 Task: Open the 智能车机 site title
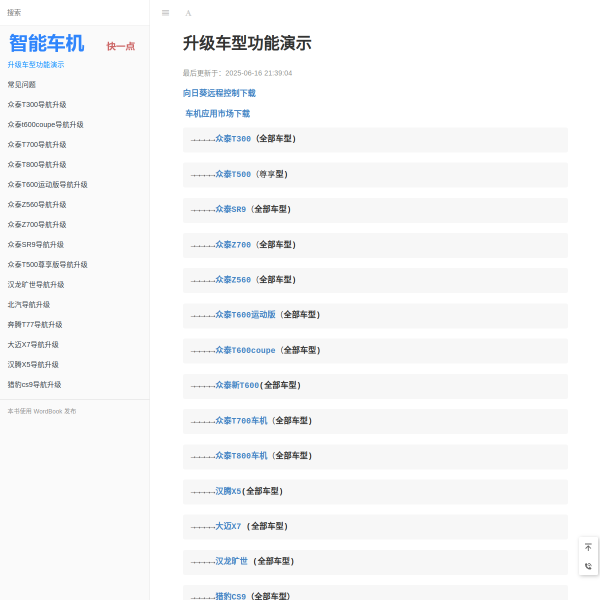coord(46,43)
